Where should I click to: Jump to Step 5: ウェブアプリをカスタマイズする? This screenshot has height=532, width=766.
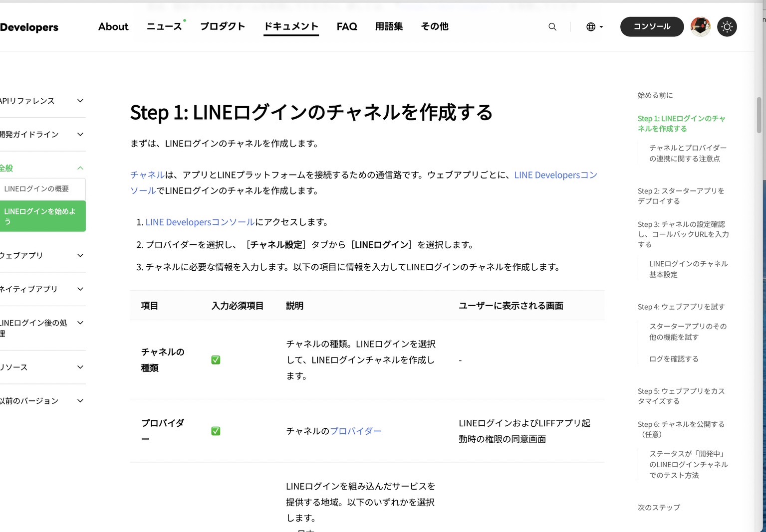pos(681,396)
